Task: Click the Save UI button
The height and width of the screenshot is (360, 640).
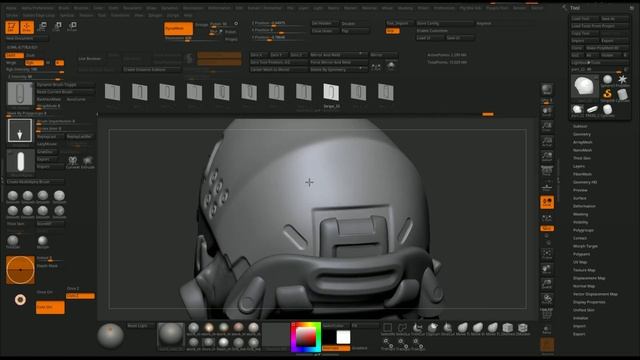Action: pos(460,38)
